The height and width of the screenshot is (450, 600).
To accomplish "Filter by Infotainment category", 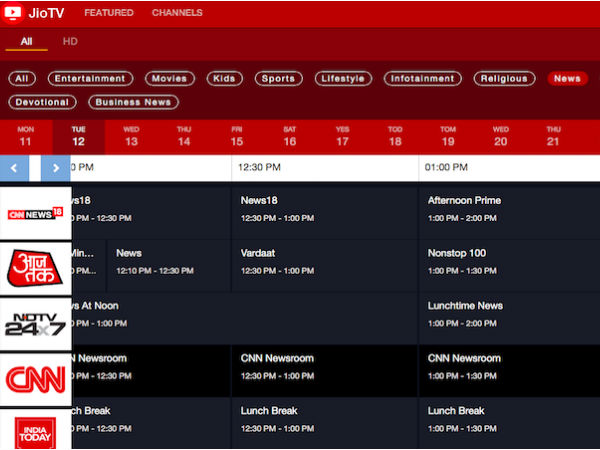I will tap(423, 78).
